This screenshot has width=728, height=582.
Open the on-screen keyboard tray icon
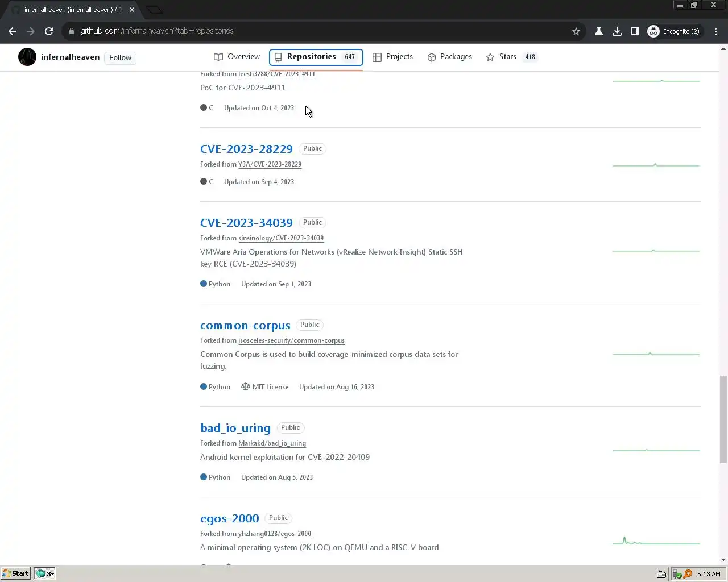pyautogui.click(x=661, y=574)
